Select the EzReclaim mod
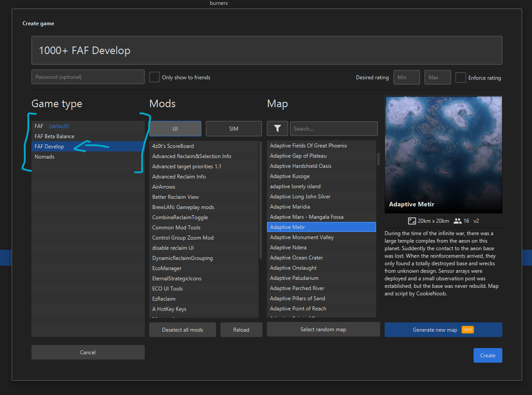Viewport: 532px width, 395px height. click(x=204, y=299)
